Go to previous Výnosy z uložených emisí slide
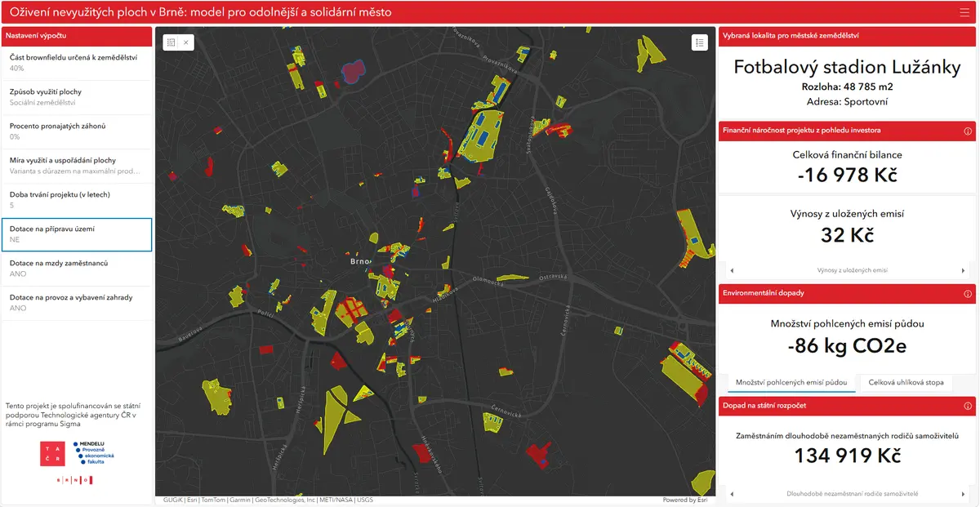Image resolution: width=980 pixels, height=507 pixels. pyautogui.click(x=731, y=270)
